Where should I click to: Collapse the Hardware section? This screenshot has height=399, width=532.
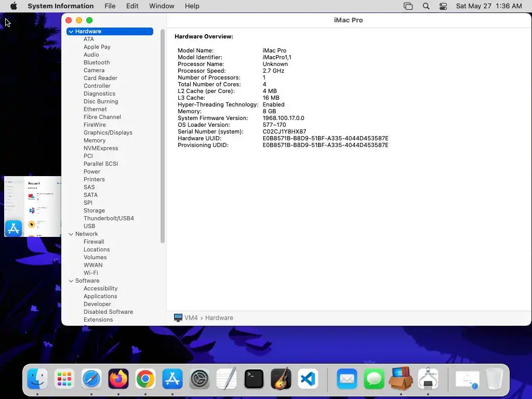point(71,32)
